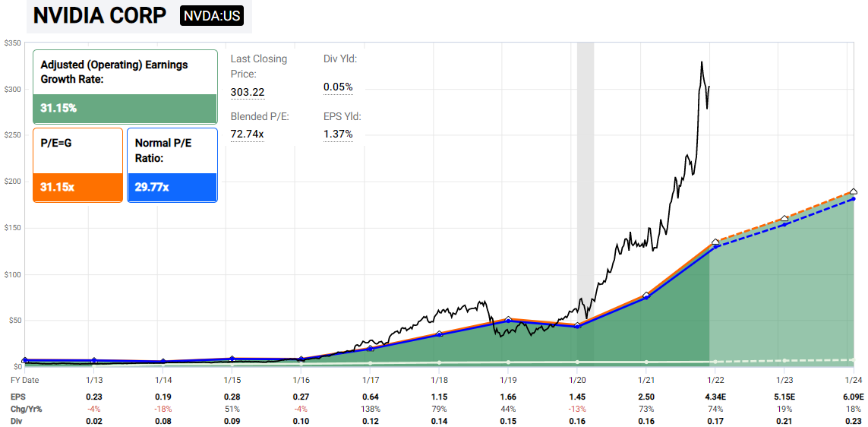Click the 72.74x blended P/E value

(248, 134)
